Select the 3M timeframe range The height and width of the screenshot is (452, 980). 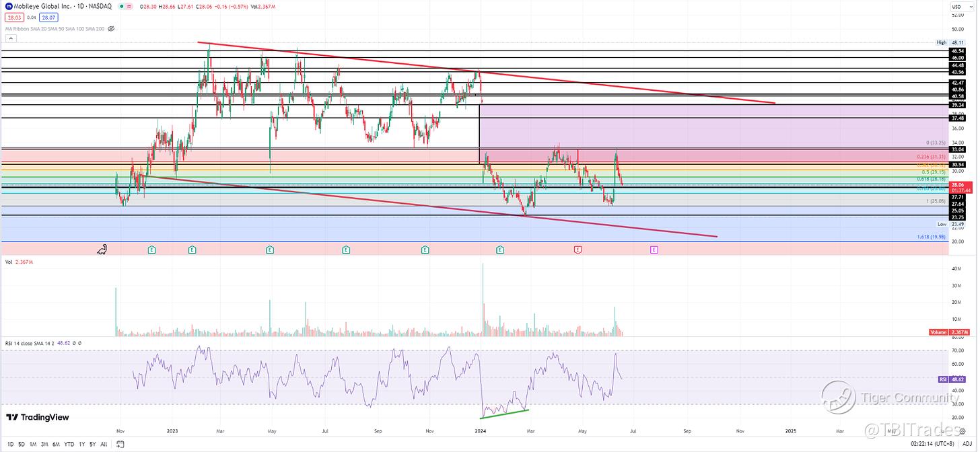(44, 444)
